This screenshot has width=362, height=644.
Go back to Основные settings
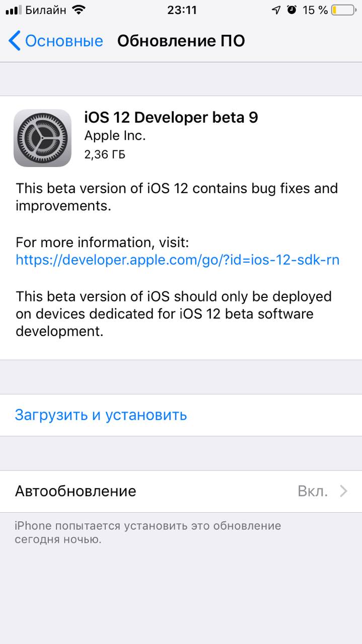(55, 41)
